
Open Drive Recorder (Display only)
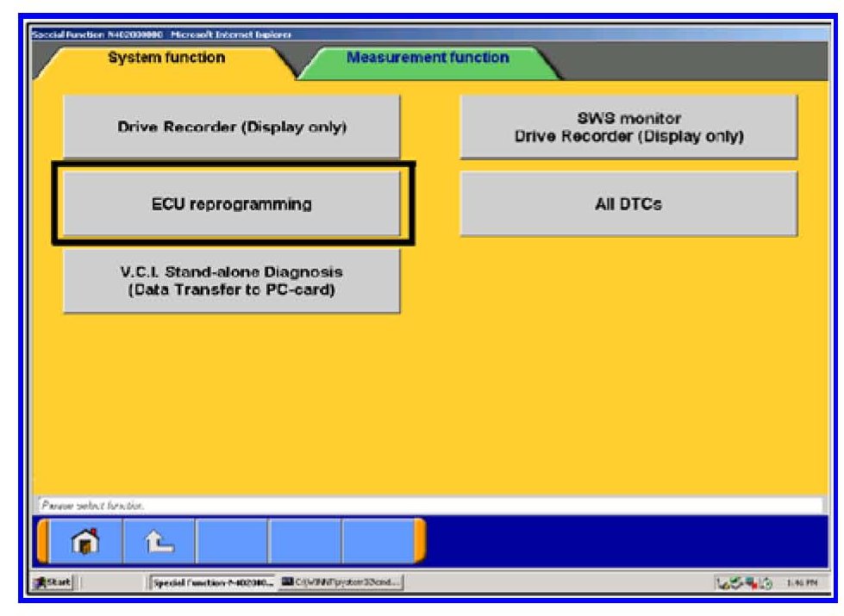(231, 127)
